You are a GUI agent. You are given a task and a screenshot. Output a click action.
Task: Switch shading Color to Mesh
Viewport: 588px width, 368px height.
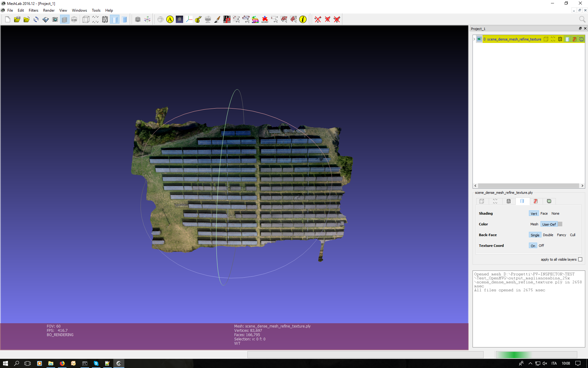pyautogui.click(x=534, y=224)
